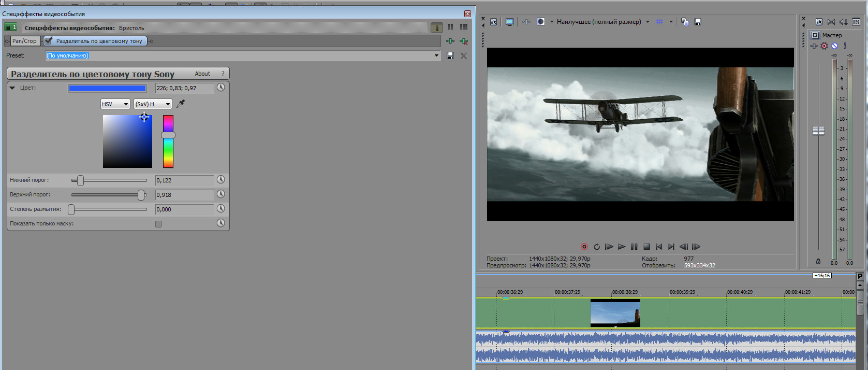Open the split-screen view options arrow
The width and height of the screenshot is (868, 370).
[x=552, y=22]
